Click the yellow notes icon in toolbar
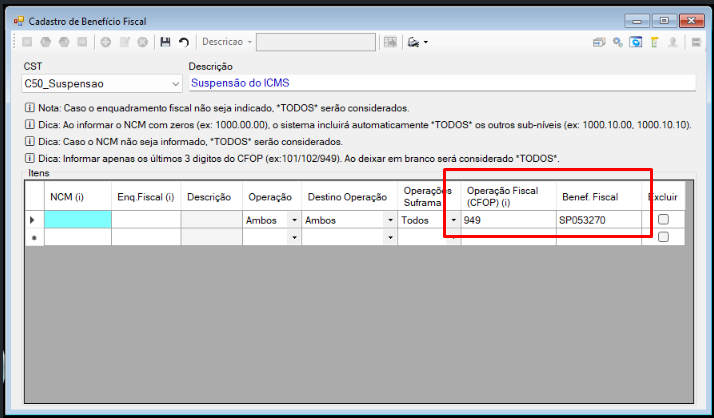The width and height of the screenshot is (714, 418). tap(654, 42)
